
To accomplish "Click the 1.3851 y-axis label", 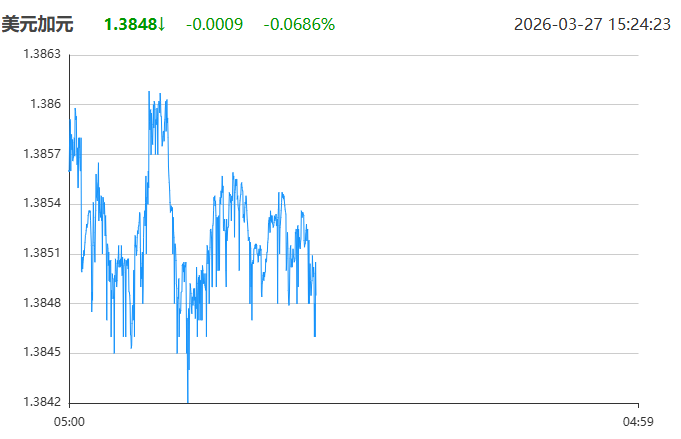I will [x=41, y=253].
